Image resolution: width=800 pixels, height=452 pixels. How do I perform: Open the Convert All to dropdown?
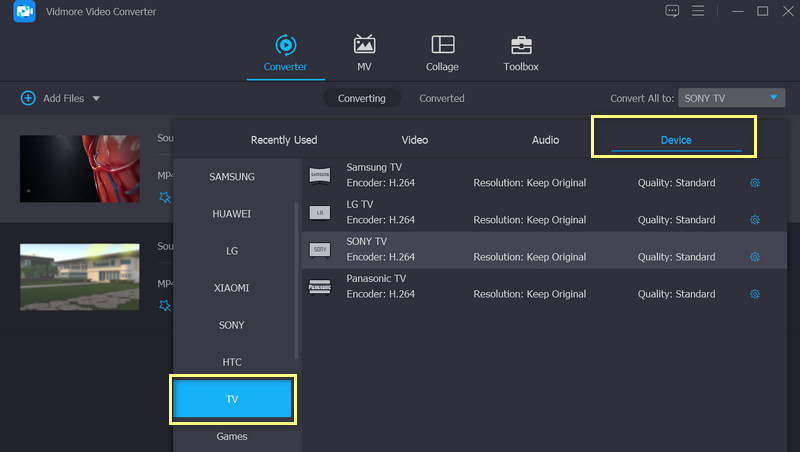click(x=732, y=98)
